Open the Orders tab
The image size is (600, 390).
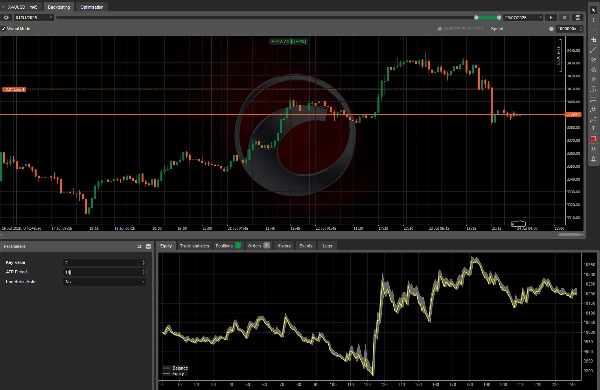coord(258,246)
